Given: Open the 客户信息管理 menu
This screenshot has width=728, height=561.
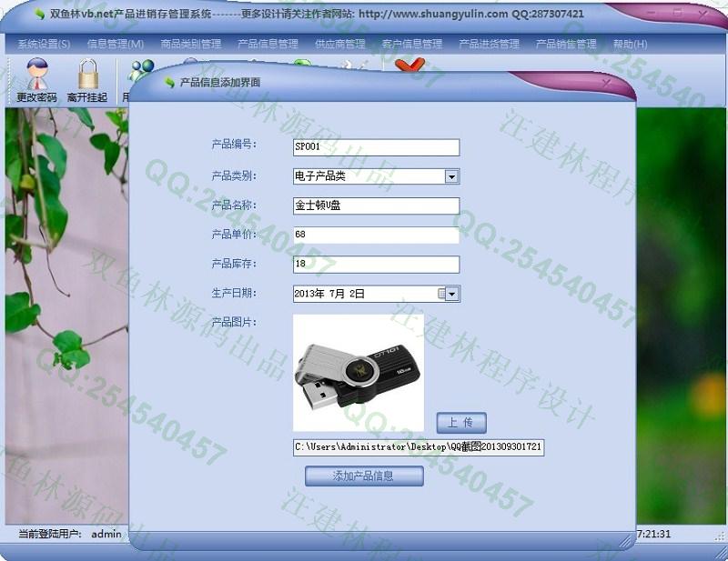Looking at the screenshot, I should [x=412, y=44].
